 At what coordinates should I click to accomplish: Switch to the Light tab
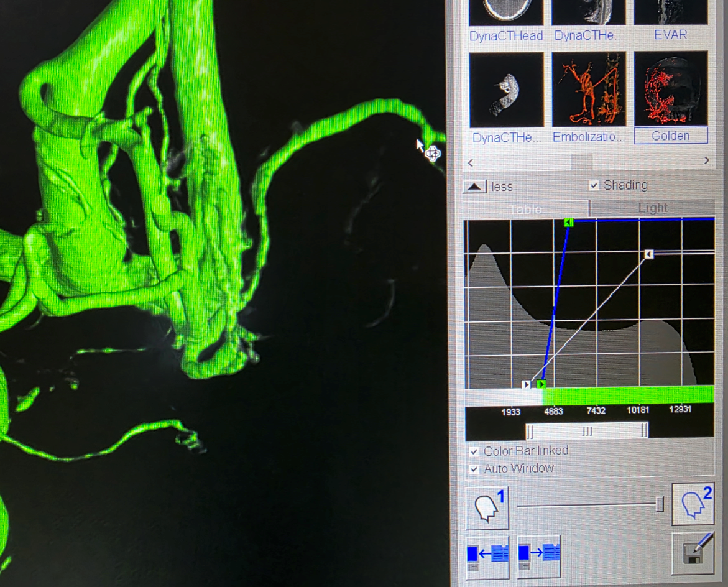point(652,208)
